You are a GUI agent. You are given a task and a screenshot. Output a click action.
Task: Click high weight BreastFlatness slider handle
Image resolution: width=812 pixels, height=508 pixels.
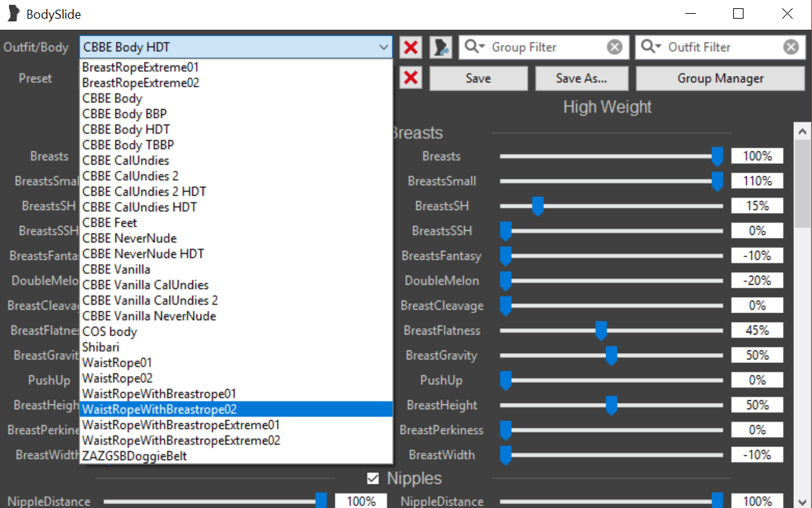601,330
